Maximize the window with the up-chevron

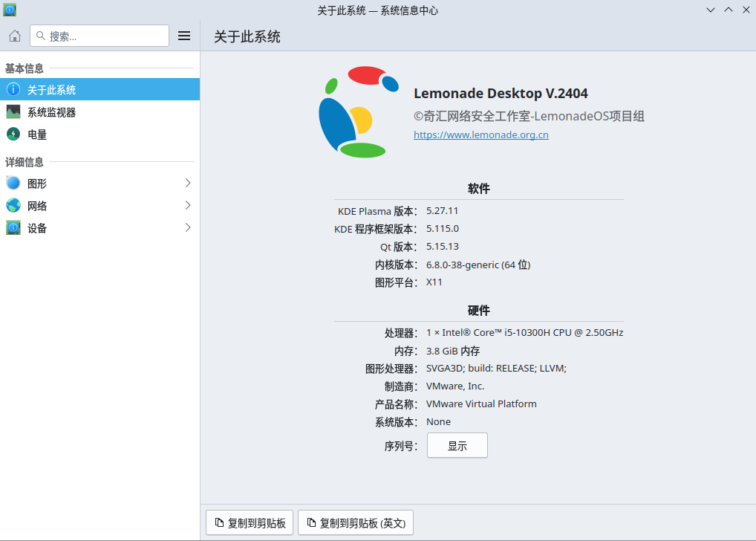click(729, 10)
